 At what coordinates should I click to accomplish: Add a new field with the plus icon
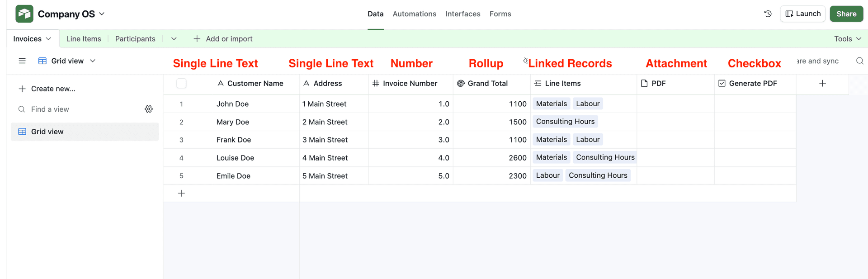point(822,83)
